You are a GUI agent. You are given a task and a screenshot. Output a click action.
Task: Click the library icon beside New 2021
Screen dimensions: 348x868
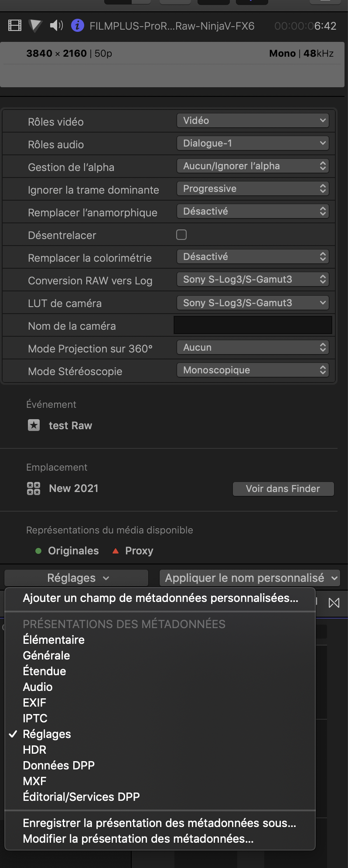(x=34, y=489)
